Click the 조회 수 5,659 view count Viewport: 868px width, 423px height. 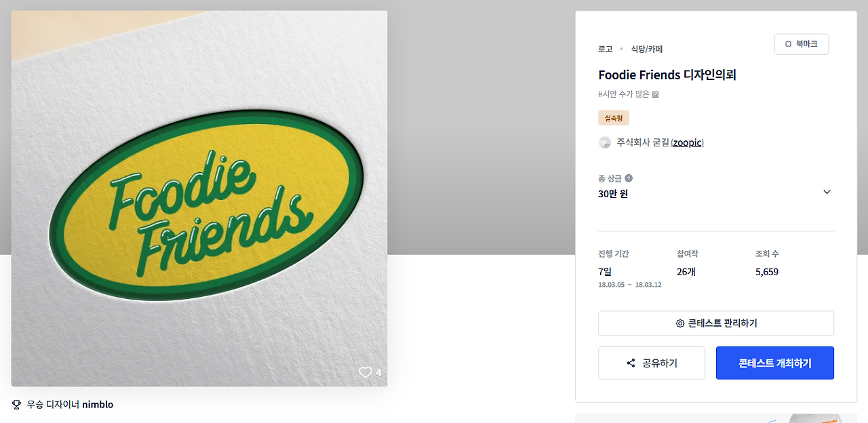point(767,272)
